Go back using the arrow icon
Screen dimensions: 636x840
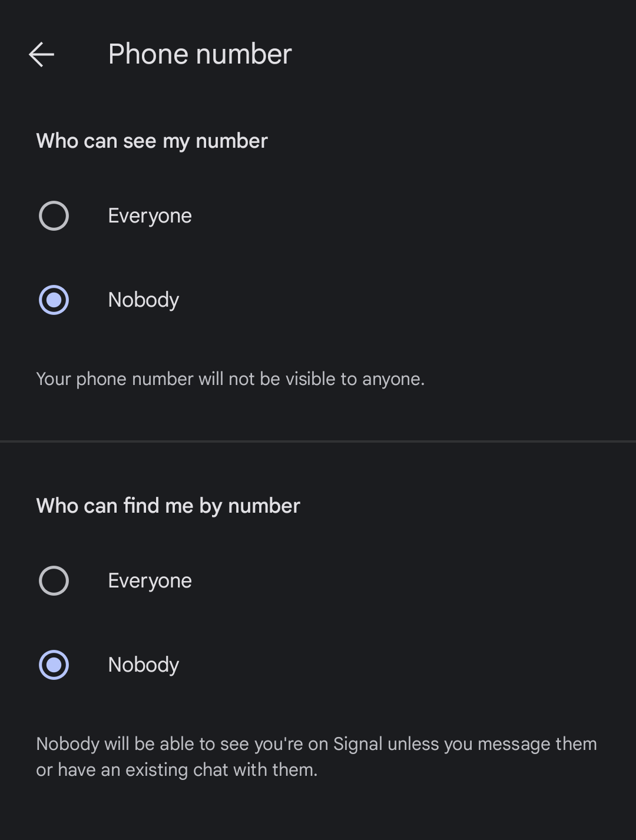[x=41, y=54]
